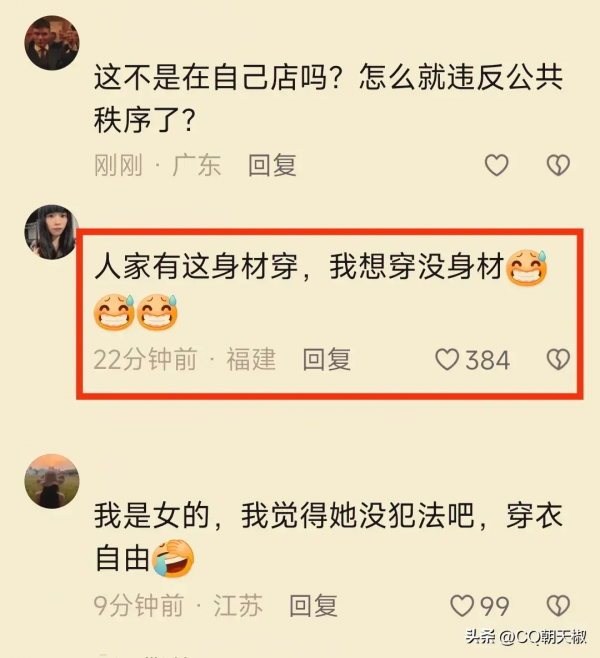Click the 头条 @CQ朝天椒 watermark
Image resolution: width=600 pixels, height=658 pixels.
click(x=526, y=636)
